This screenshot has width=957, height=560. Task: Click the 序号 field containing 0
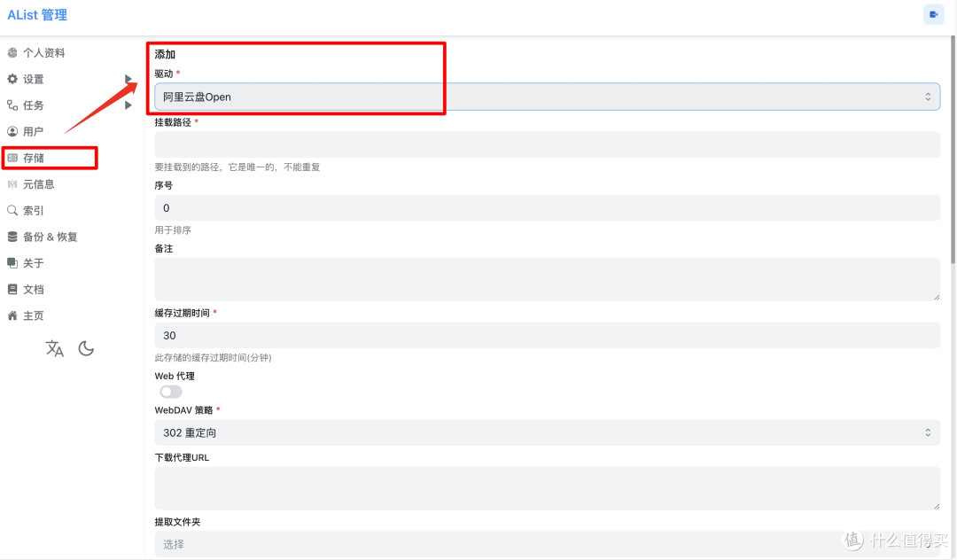(x=547, y=207)
